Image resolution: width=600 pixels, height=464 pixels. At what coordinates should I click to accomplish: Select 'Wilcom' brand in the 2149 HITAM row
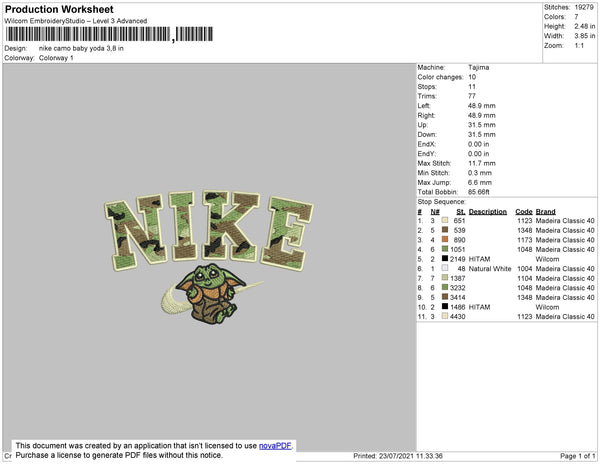[547, 259]
